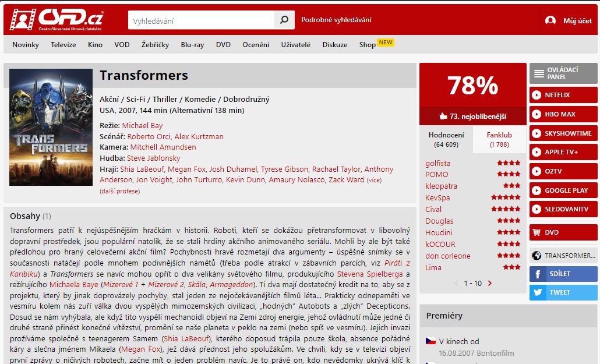The height and width of the screenshot is (364, 600).
Task: Click the Twitter Tweet button
Action: pos(563,292)
